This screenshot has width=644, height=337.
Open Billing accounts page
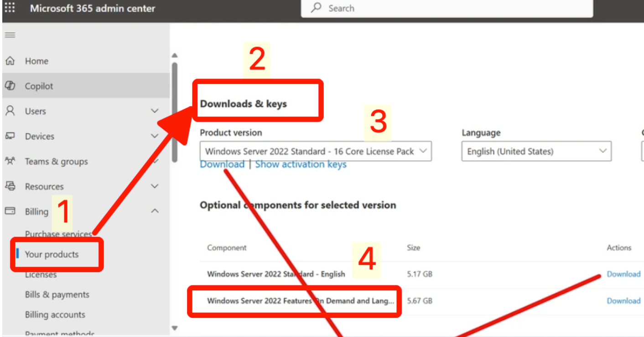pyautogui.click(x=55, y=315)
